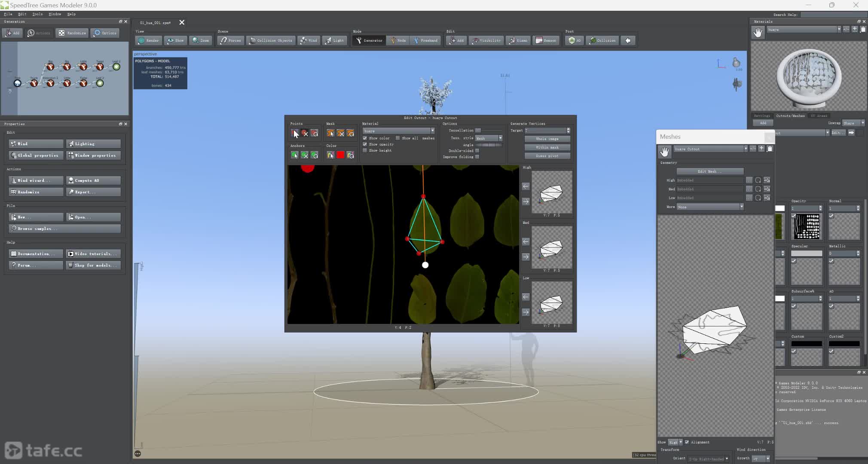Click the Within mask button
The image size is (868, 464).
coord(547,147)
